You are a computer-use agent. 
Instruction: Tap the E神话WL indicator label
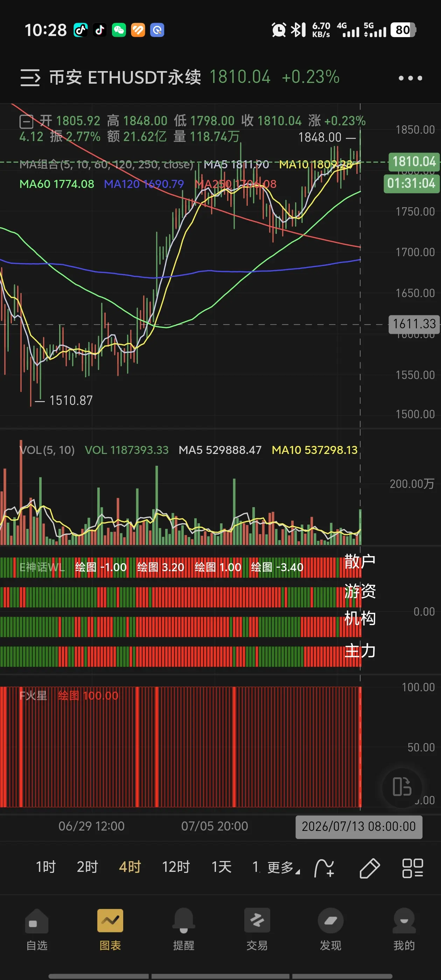pyautogui.click(x=42, y=567)
